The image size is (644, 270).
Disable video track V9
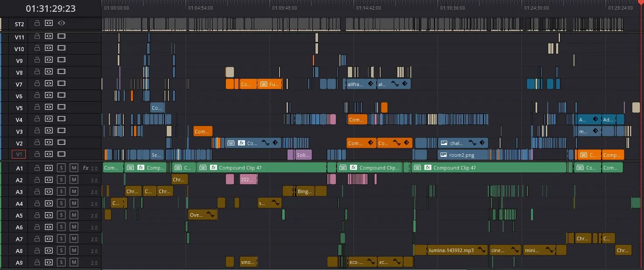point(61,59)
